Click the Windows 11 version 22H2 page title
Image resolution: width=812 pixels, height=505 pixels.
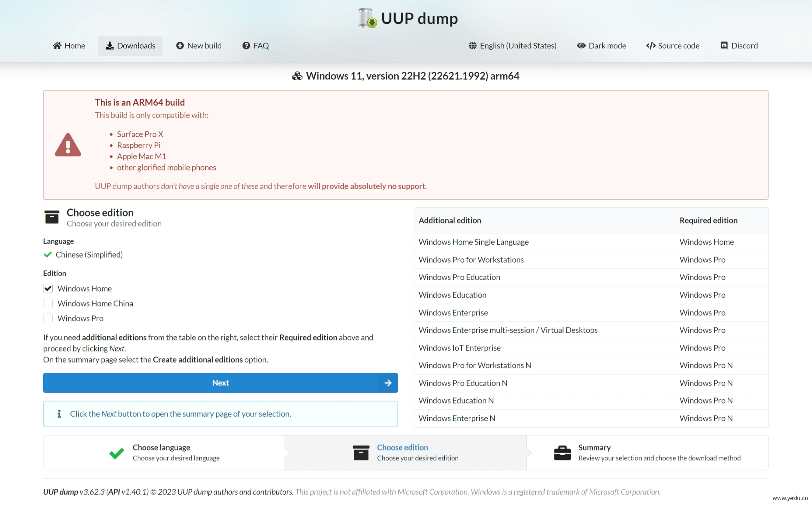412,76
